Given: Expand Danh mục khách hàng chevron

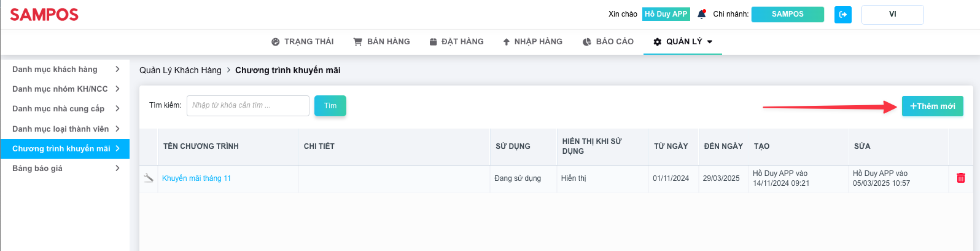Looking at the screenshot, I should point(117,69).
